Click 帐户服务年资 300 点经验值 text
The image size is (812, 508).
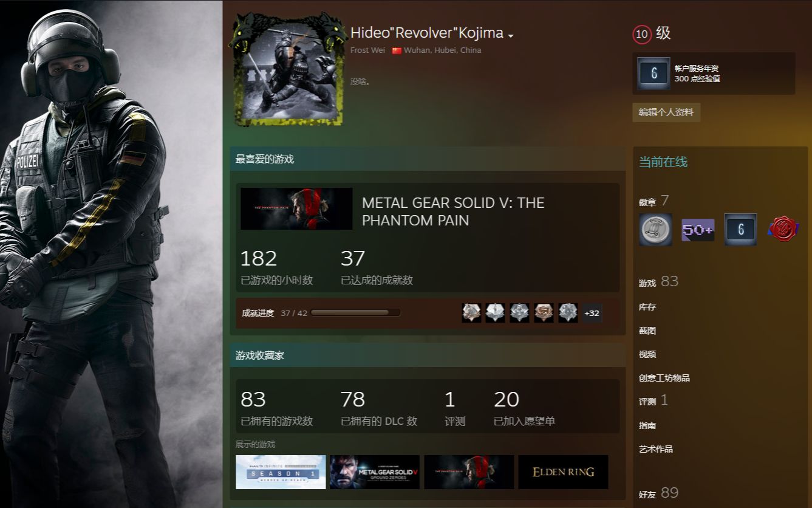click(697, 74)
